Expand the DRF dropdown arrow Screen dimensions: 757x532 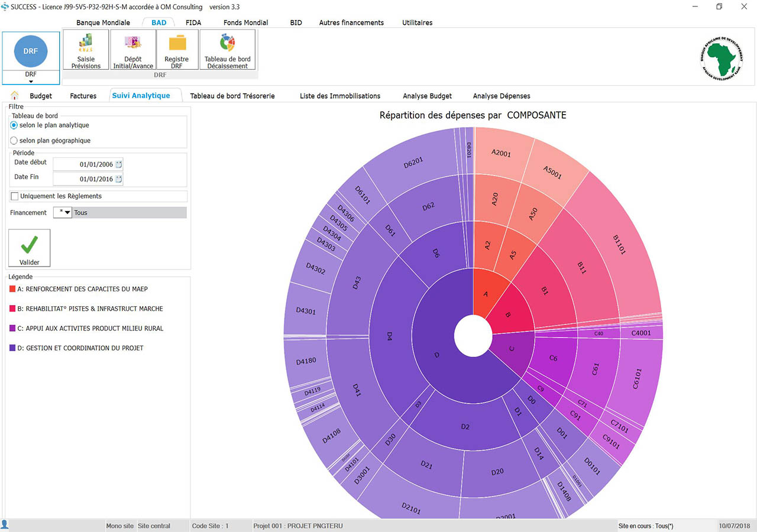click(31, 82)
